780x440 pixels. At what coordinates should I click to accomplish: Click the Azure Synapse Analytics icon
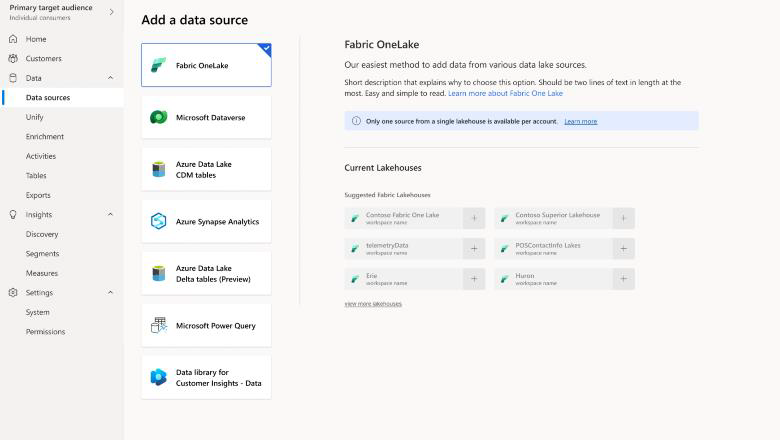click(x=158, y=221)
